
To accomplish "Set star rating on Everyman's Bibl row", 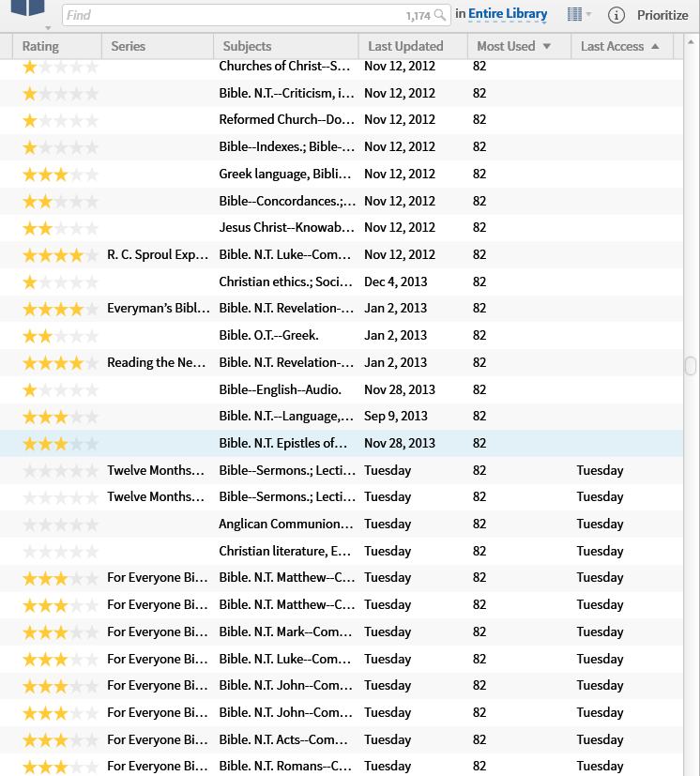I will coord(60,310).
